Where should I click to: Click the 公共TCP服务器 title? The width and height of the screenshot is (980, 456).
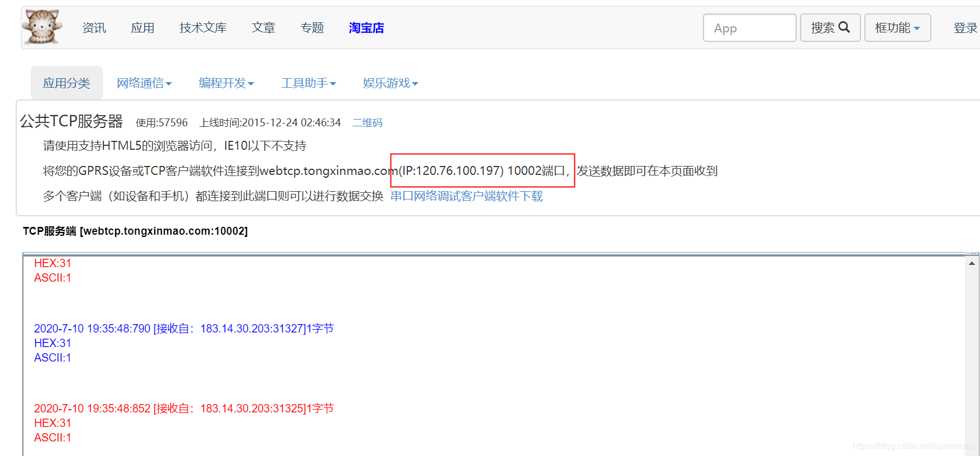[72, 121]
